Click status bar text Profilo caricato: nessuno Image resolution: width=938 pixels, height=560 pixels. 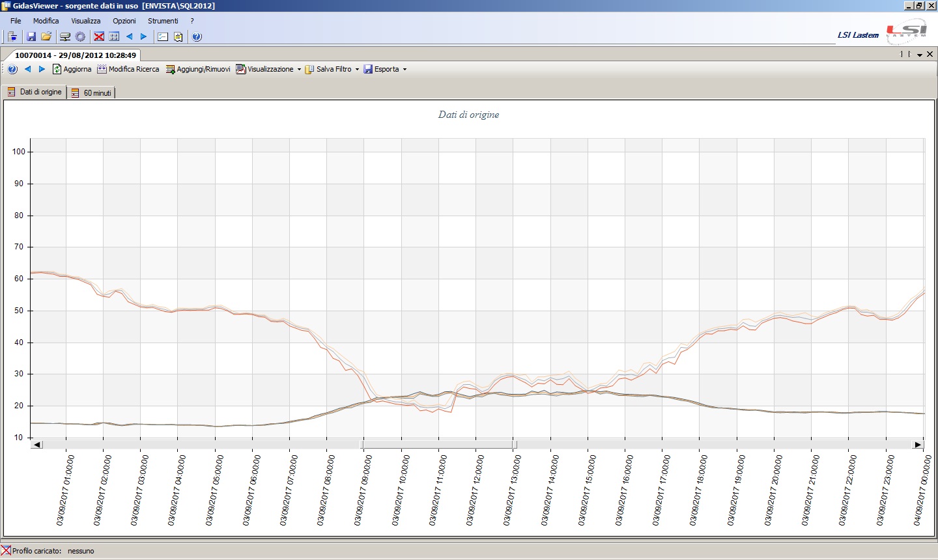(53, 551)
